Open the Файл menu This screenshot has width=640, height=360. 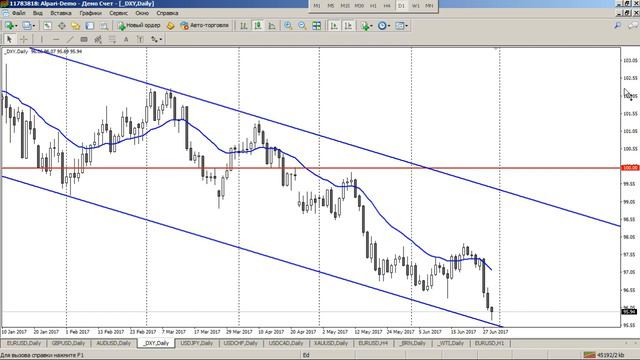(x=19, y=13)
